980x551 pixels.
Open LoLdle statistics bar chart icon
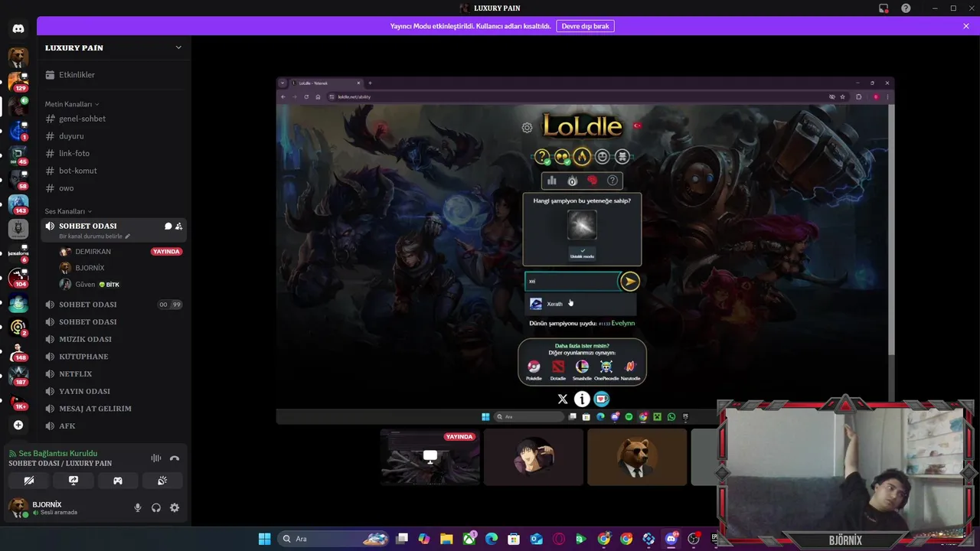tap(551, 181)
